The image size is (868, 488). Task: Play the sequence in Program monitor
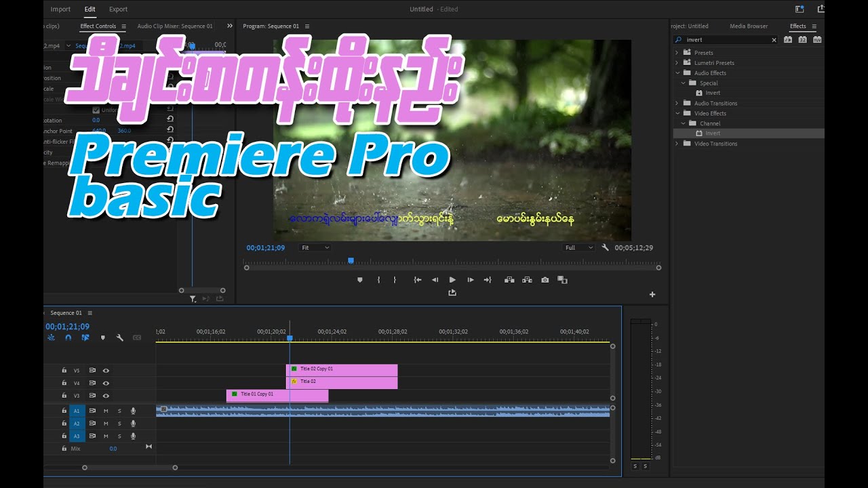pyautogui.click(x=452, y=280)
